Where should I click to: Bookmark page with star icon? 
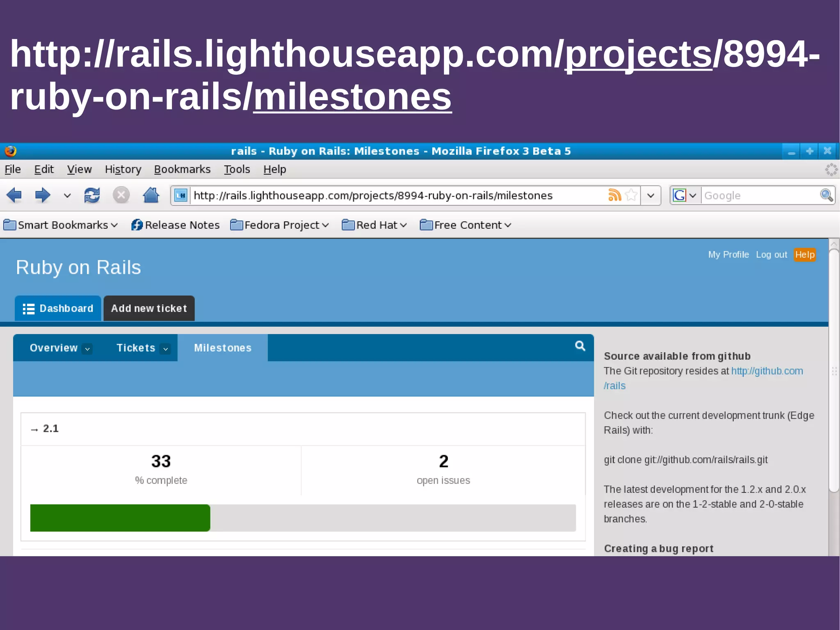tap(632, 195)
